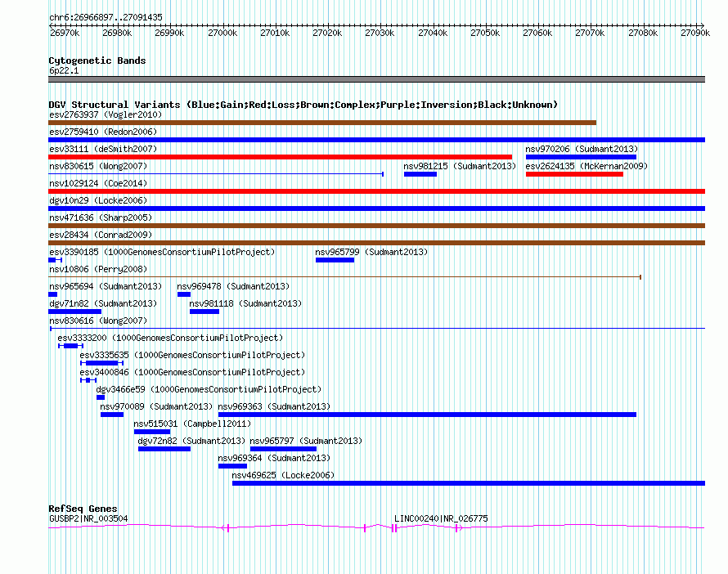Open nsv469625 (Locke2006) label
Image resolution: width=728 pixels, height=574 pixels.
coord(283,475)
